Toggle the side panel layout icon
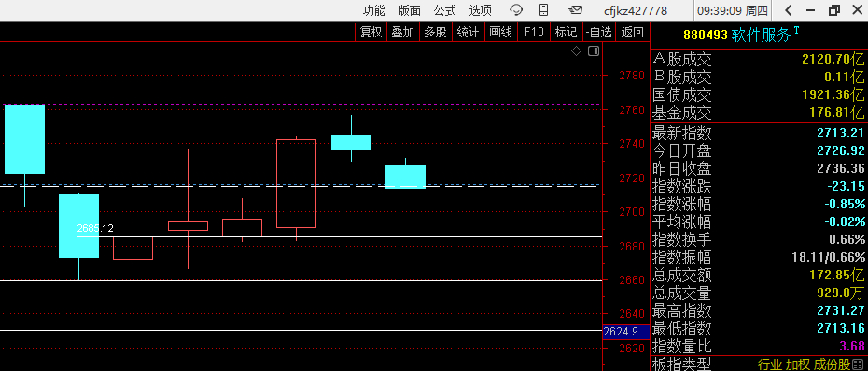 pyautogui.click(x=594, y=51)
